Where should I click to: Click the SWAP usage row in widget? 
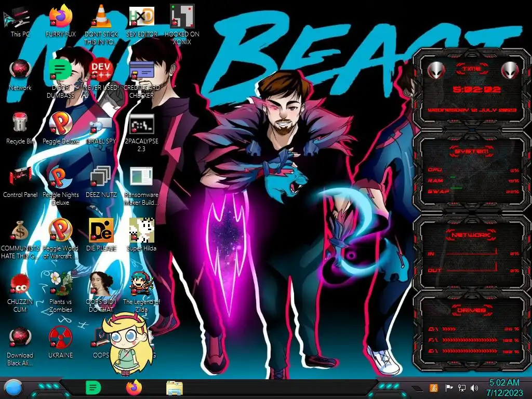point(474,191)
